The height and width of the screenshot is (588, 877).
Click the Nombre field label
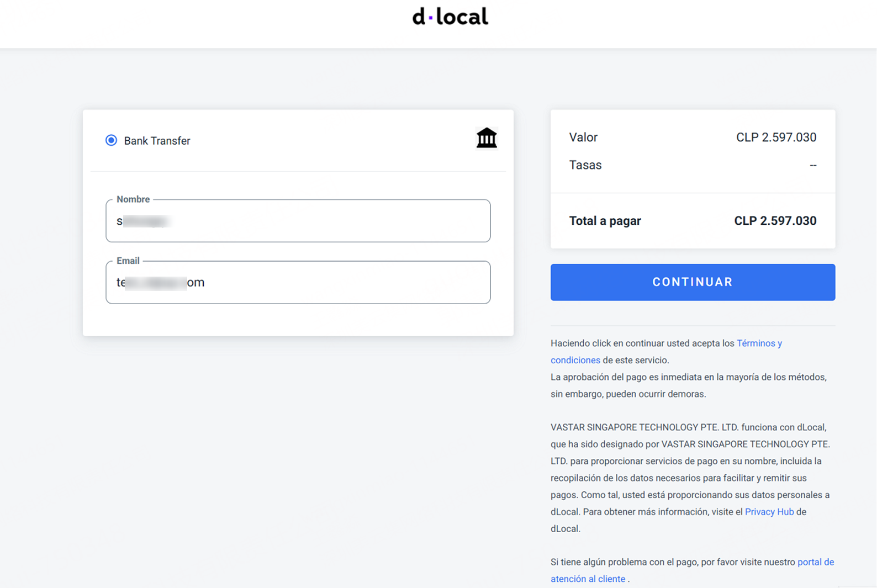pyautogui.click(x=133, y=199)
